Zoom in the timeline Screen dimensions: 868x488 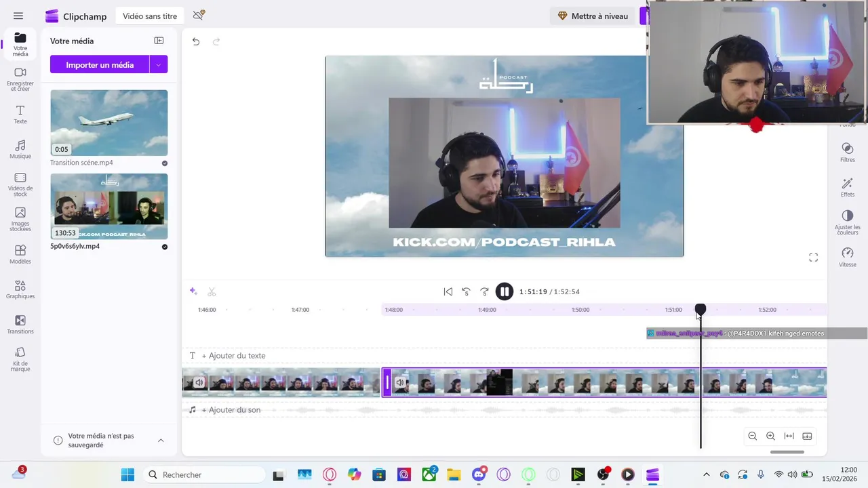(x=770, y=436)
